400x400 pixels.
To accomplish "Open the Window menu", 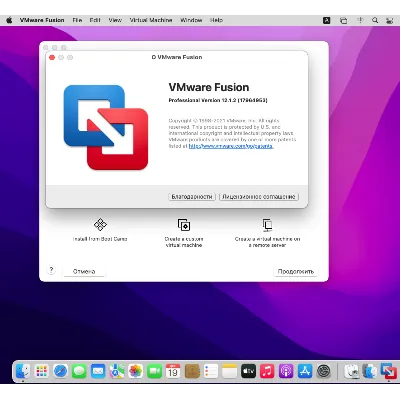I will [x=191, y=20].
